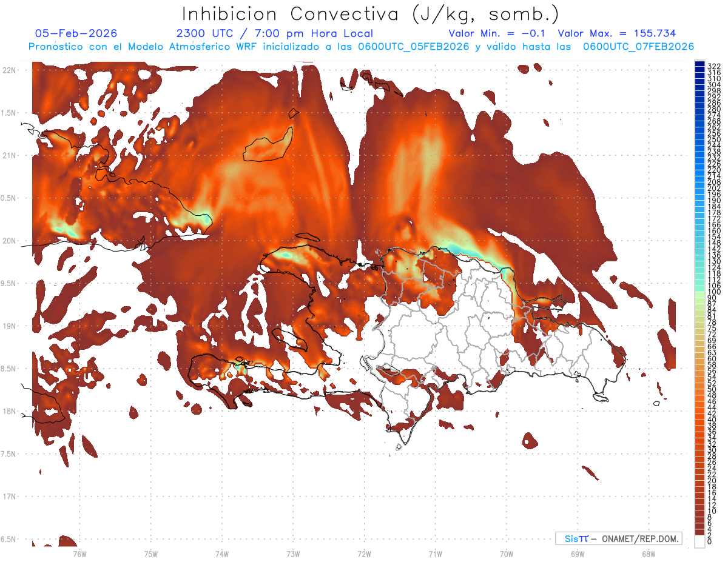Click the '9.5N' latitude label

coord(8,283)
